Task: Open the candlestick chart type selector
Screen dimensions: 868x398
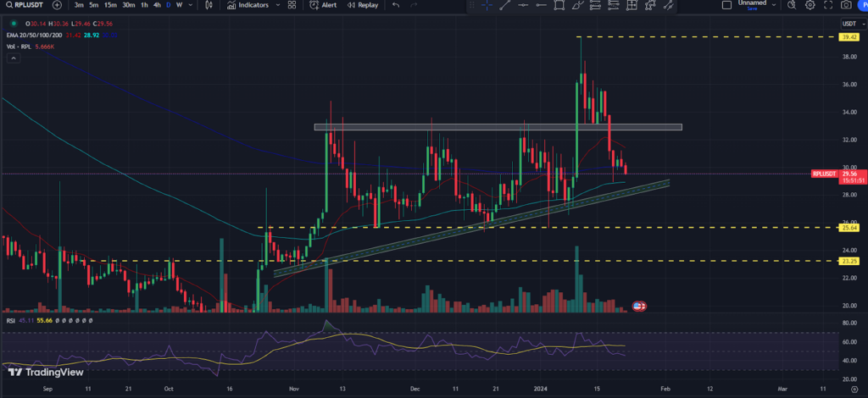Action: 209,5
